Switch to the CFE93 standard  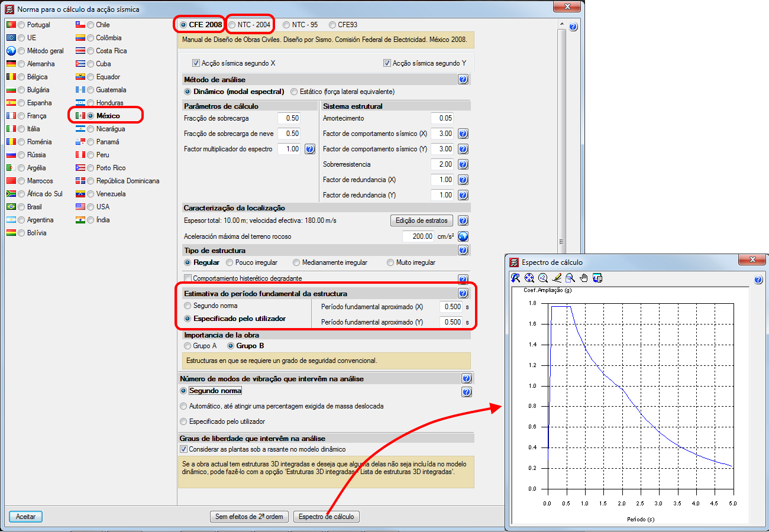click(332, 25)
